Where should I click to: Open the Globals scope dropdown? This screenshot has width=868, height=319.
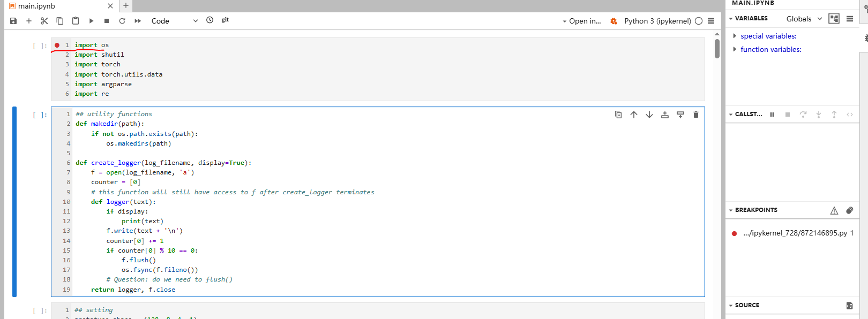point(804,19)
